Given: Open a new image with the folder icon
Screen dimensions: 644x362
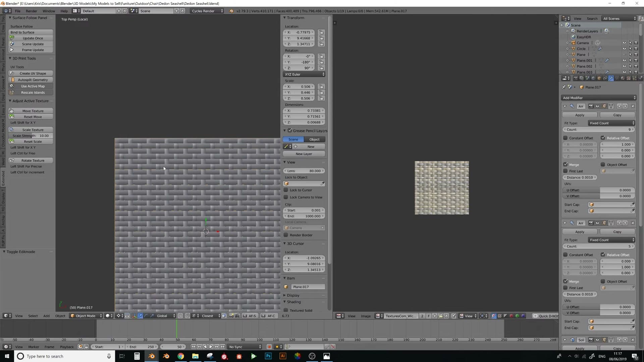Looking at the screenshot, I should coord(440,316).
